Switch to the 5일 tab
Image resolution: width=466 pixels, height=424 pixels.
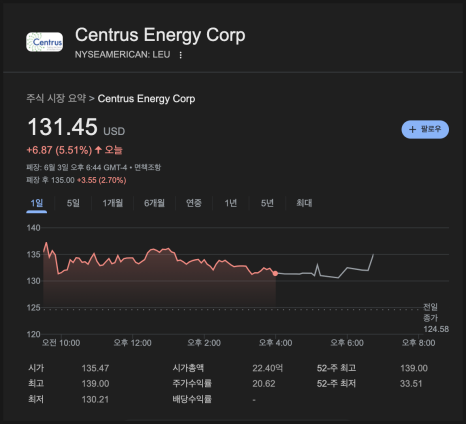[73, 203]
